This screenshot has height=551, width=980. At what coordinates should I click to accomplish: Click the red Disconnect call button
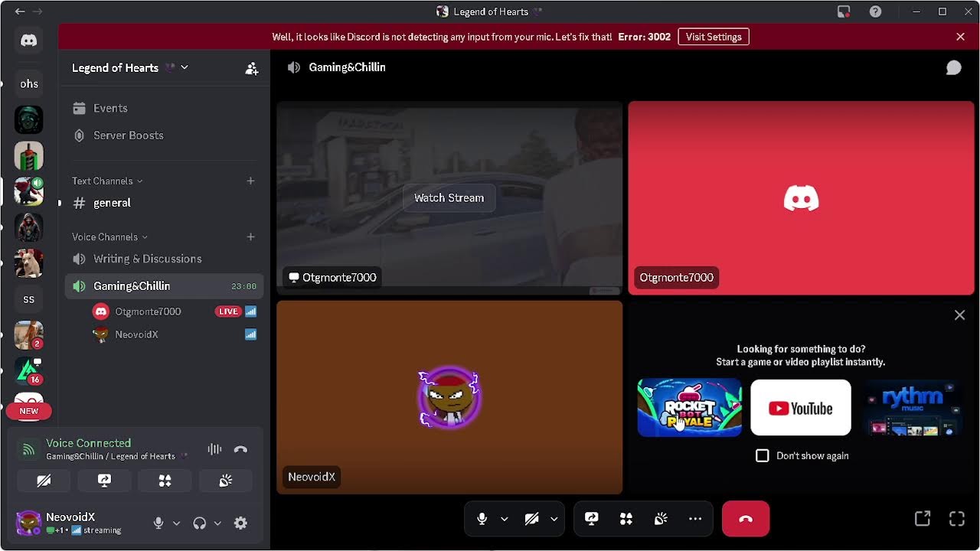pyautogui.click(x=746, y=519)
